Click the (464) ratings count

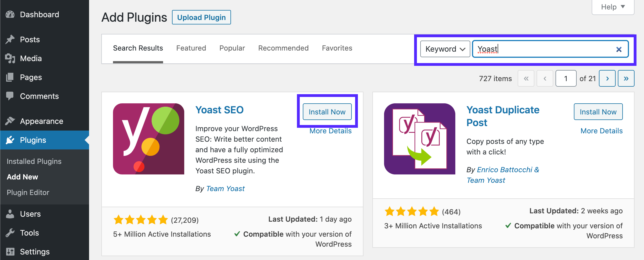[451, 212]
